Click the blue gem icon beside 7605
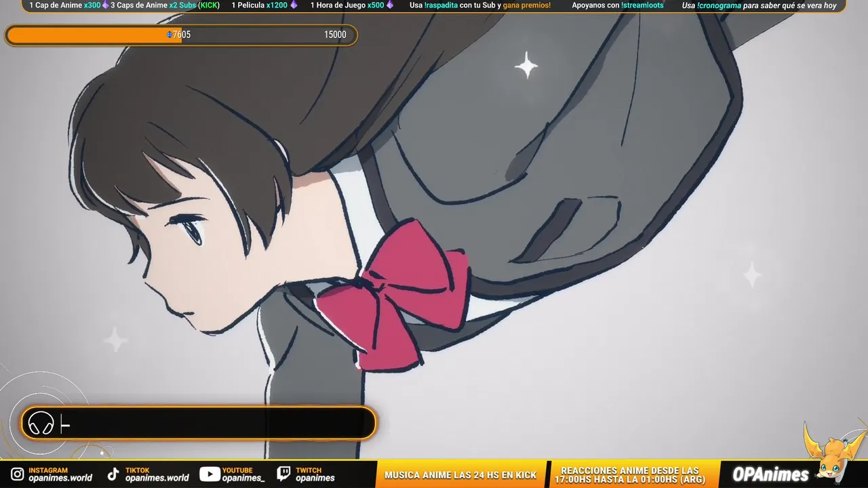The height and width of the screenshot is (488, 868). click(x=170, y=35)
